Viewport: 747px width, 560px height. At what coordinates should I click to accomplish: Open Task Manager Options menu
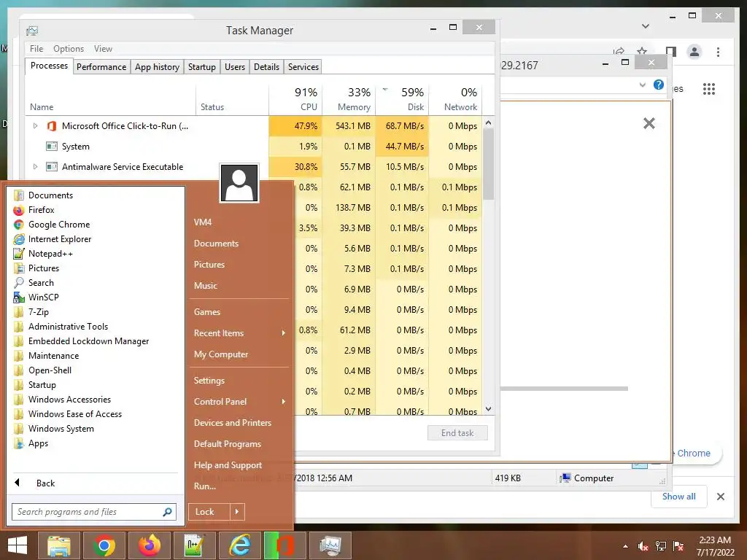click(x=69, y=49)
